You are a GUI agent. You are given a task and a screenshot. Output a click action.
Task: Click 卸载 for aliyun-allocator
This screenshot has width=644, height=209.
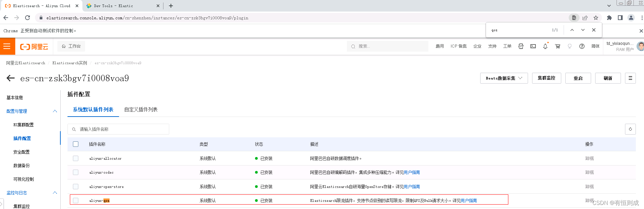[589, 158]
